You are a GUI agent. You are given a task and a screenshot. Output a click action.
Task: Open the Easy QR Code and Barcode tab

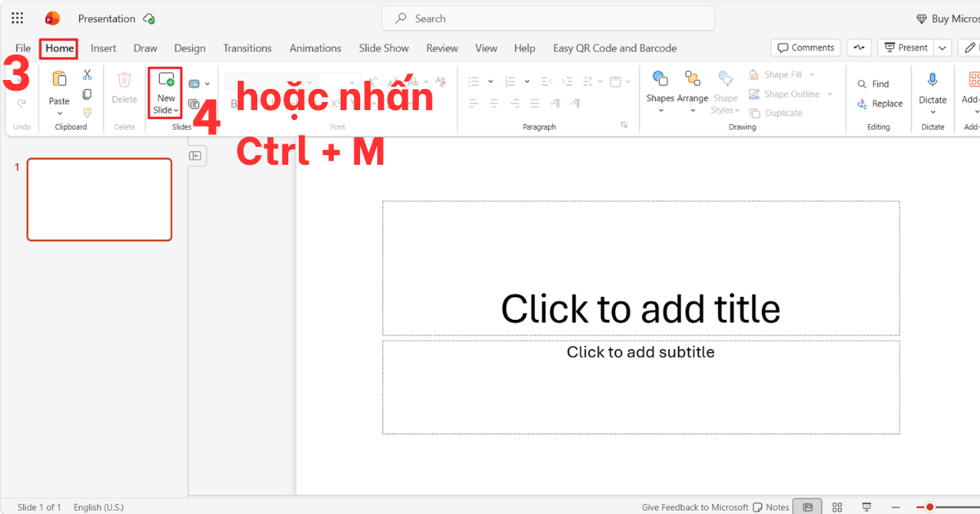[x=615, y=48]
